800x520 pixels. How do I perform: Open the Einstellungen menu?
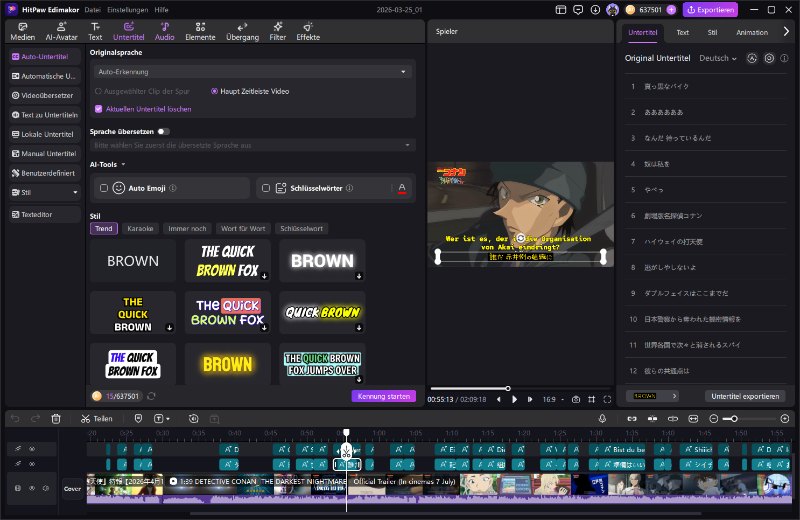click(x=128, y=10)
